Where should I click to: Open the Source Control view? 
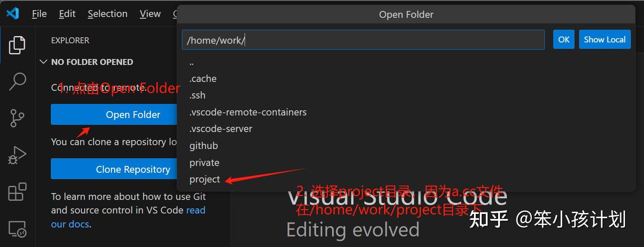(x=17, y=118)
